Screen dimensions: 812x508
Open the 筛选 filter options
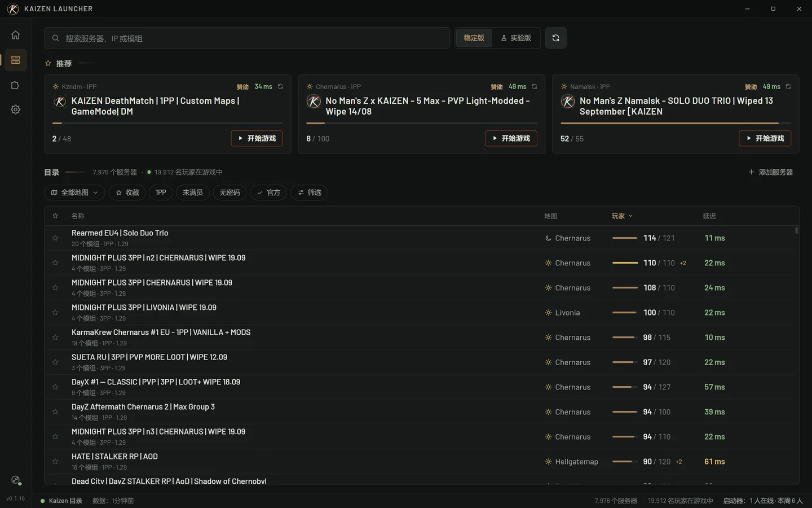click(x=310, y=192)
